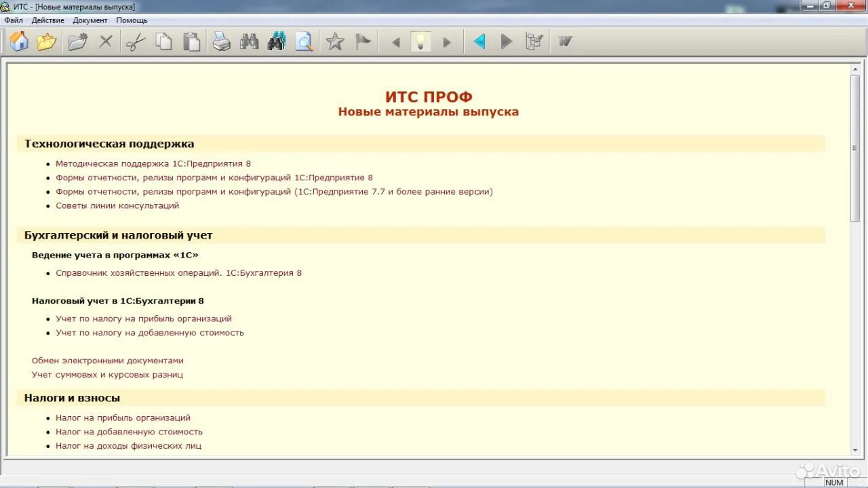Open Налог на доходы физических лиц link

coord(128,446)
